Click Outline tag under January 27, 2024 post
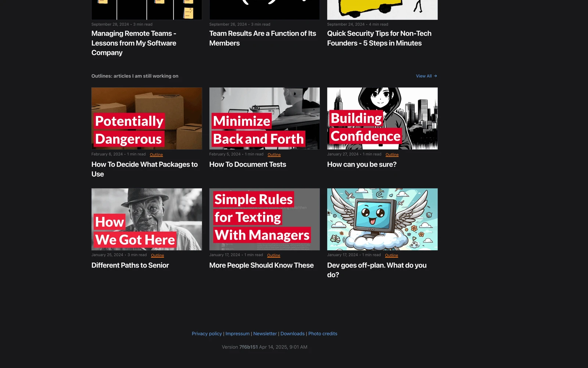The image size is (588, 368). (x=392, y=155)
